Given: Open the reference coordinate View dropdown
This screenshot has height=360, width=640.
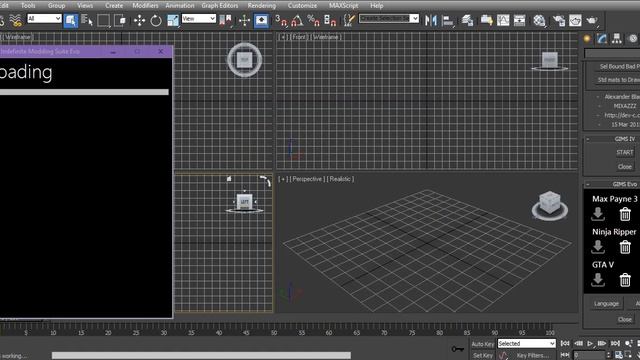Looking at the screenshot, I should [198, 18].
